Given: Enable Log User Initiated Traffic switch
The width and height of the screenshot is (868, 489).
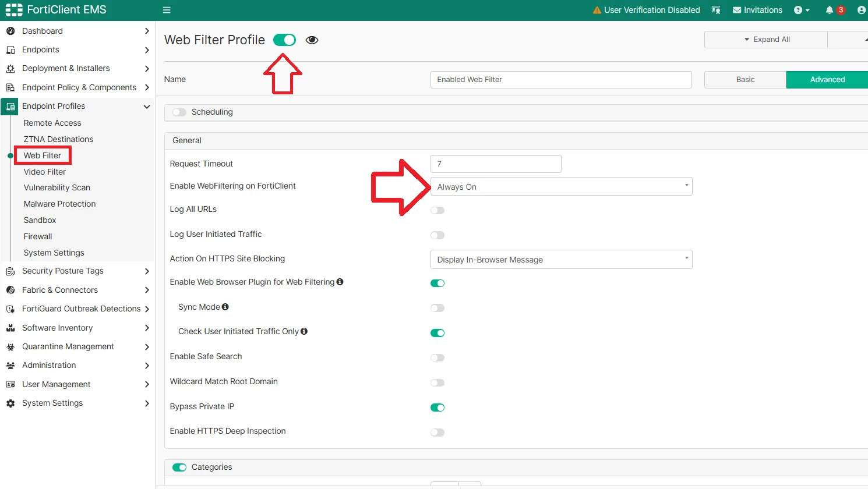Looking at the screenshot, I should 437,235.
